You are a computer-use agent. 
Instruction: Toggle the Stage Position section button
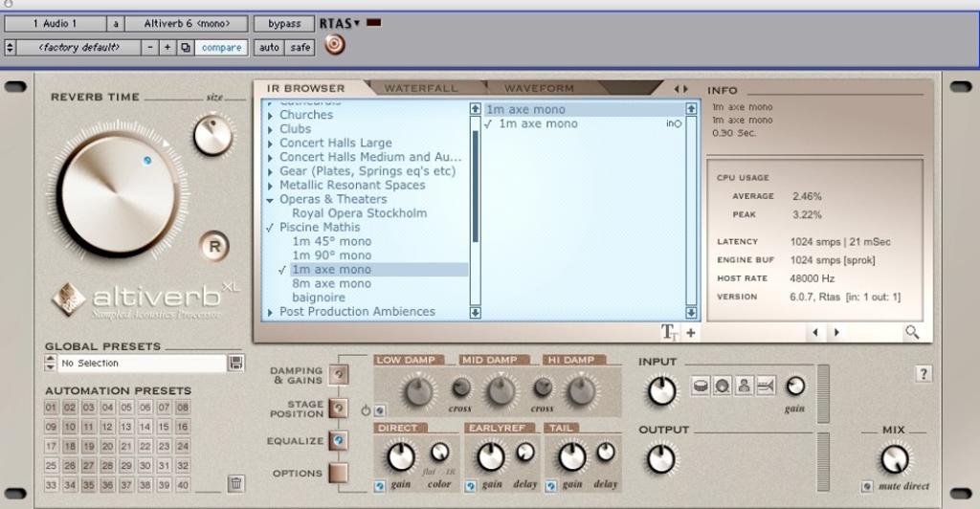coord(338,409)
